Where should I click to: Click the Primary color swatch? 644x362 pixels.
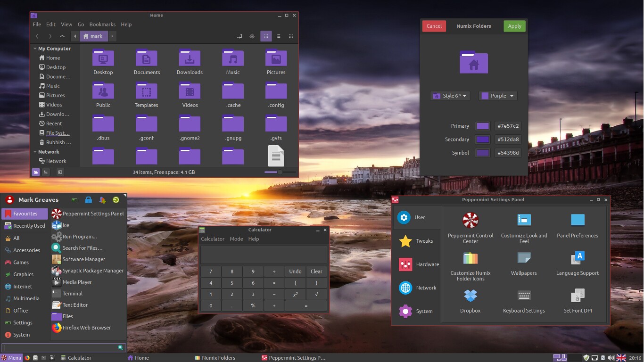coord(483,126)
